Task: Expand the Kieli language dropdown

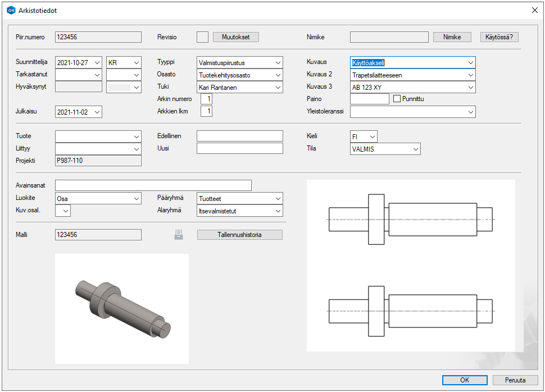Action: (x=372, y=136)
